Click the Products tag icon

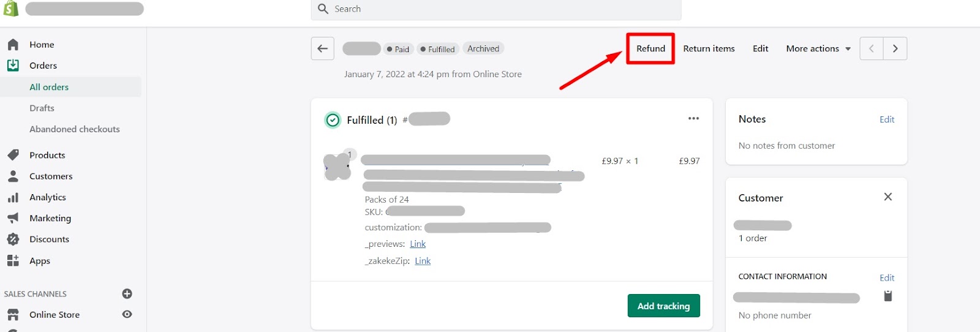click(13, 155)
